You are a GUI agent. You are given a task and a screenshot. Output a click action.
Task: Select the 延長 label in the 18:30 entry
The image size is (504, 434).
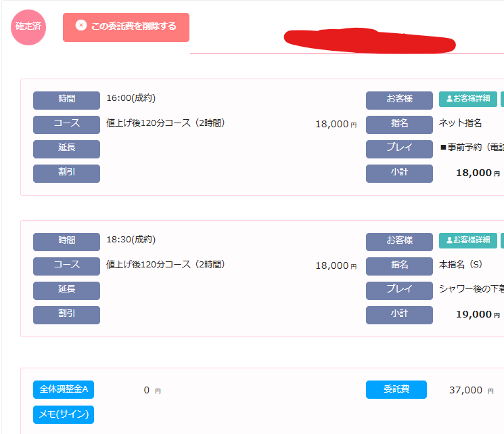click(x=66, y=290)
